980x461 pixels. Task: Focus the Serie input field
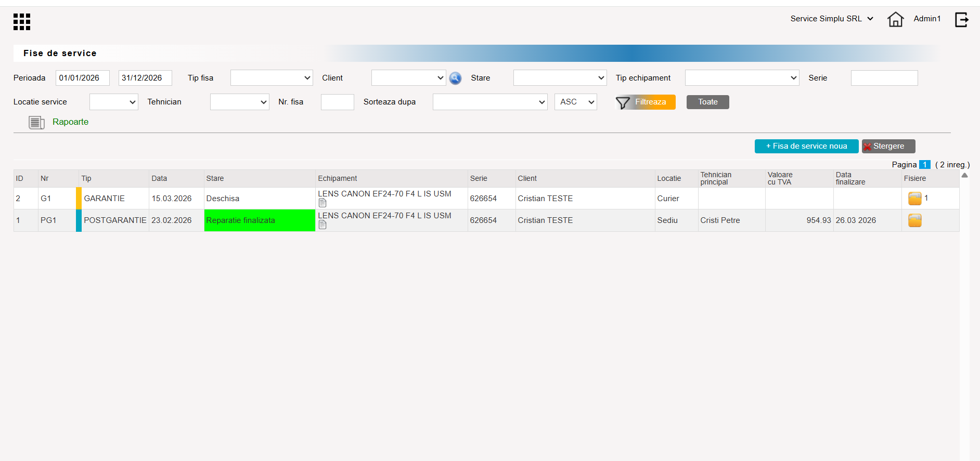coord(884,78)
